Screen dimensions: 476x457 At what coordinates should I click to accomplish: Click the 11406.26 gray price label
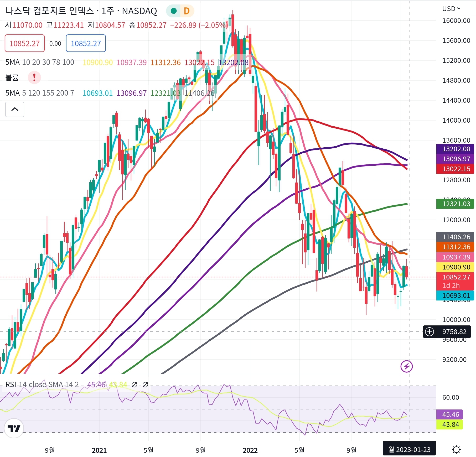(x=455, y=237)
